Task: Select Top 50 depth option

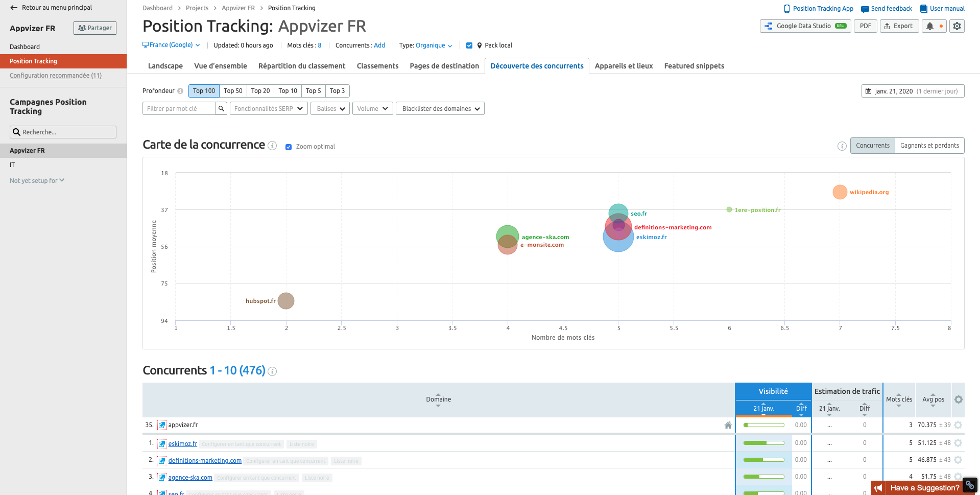Action: click(x=233, y=91)
